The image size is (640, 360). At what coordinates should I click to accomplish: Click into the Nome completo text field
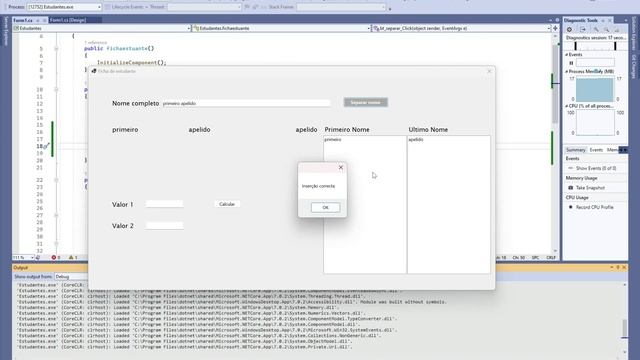(246, 103)
